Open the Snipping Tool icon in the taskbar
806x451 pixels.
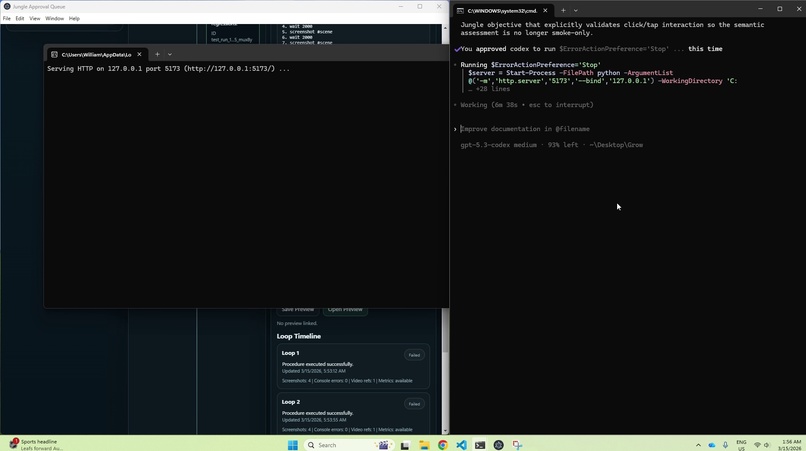[x=517, y=445]
